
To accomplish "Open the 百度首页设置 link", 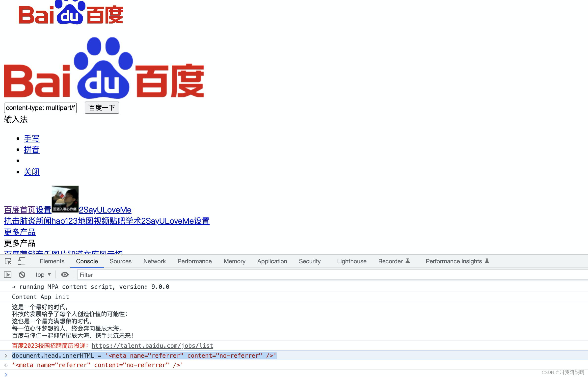I will [x=28, y=210].
